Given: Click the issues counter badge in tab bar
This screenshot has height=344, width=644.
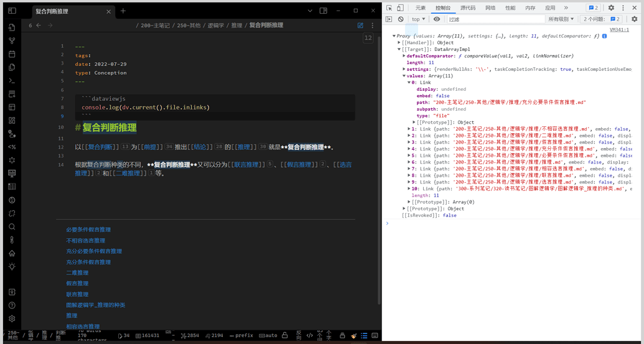Looking at the screenshot, I should [594, 7].
